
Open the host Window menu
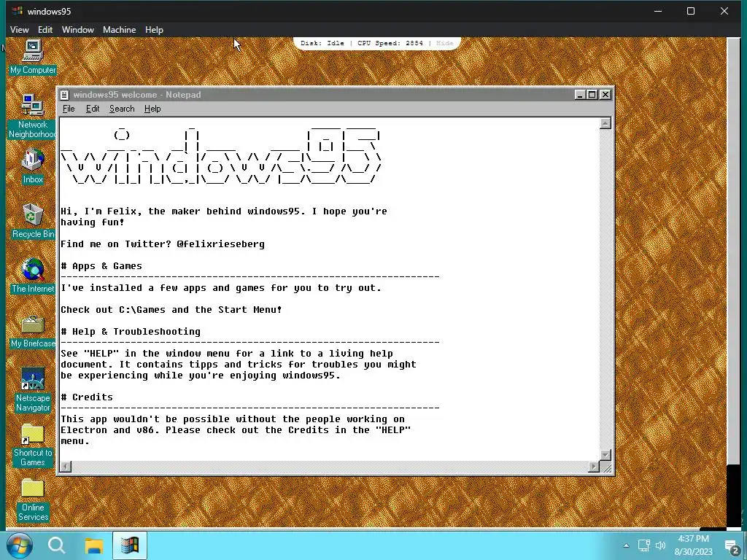pos(77,29)
